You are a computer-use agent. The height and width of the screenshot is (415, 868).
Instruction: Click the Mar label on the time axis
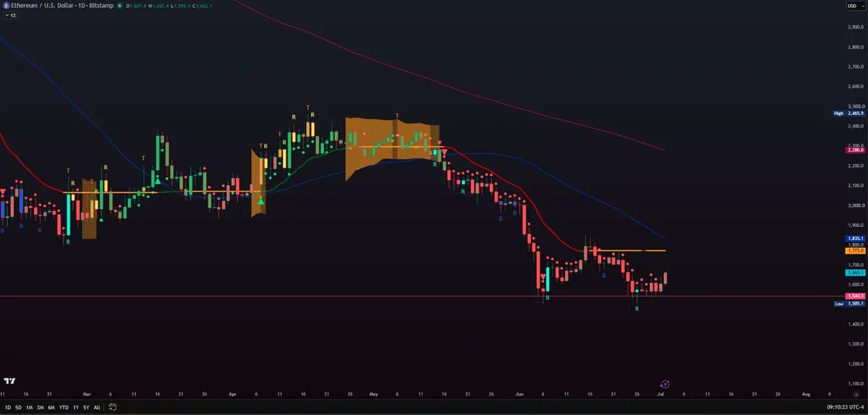coord(87,395)
